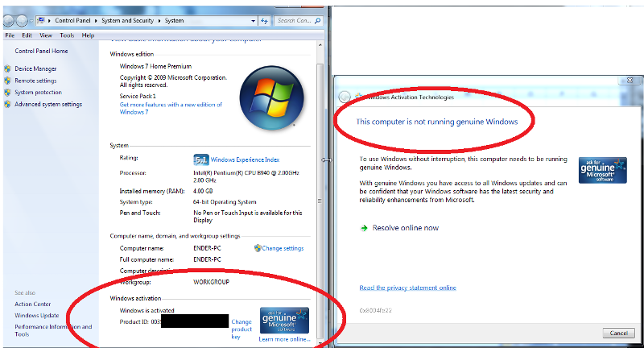Screen dimensions: 644x348
Task: Open Action Center under See also
Action: [x=32, y=304]
